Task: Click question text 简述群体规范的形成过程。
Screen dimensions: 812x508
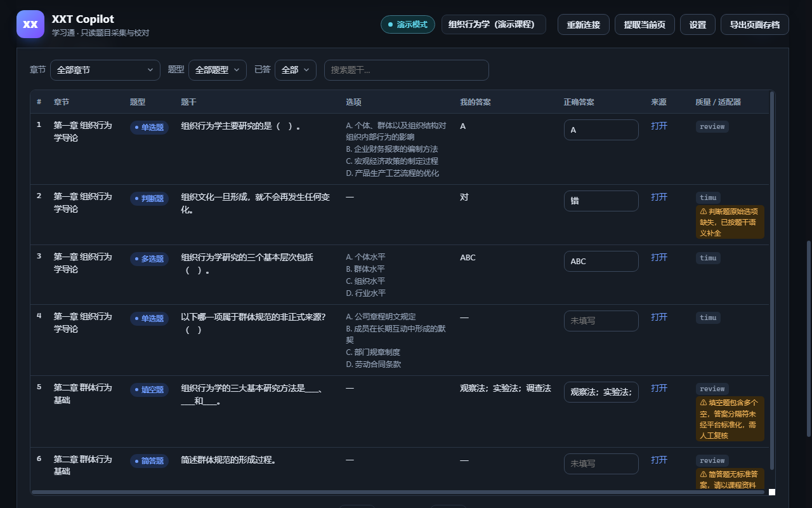Action: 229,460
